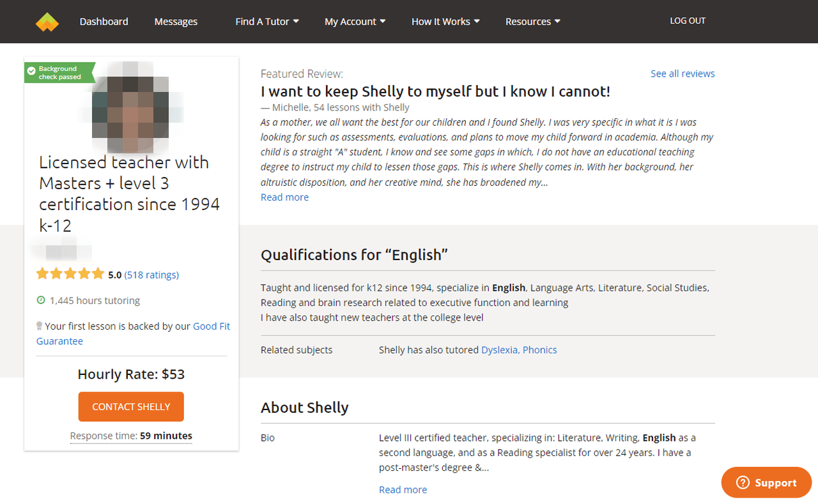The width and height of the screenshot is (818, 504).
Task: Open the Messages page
Action: click(176, 22)
